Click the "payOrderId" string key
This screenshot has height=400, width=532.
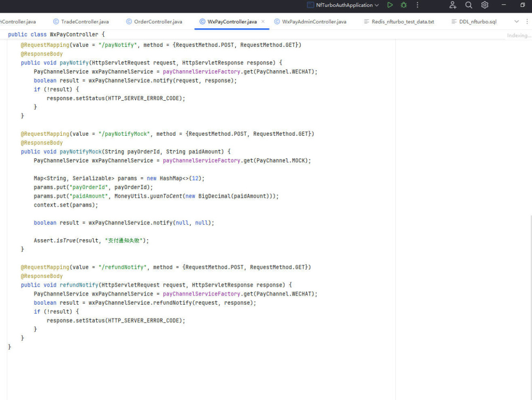coord(88,187)
